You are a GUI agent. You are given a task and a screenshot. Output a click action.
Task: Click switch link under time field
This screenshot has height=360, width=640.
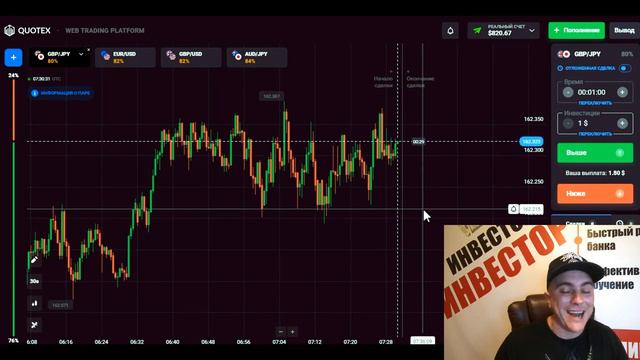(595, 103)
